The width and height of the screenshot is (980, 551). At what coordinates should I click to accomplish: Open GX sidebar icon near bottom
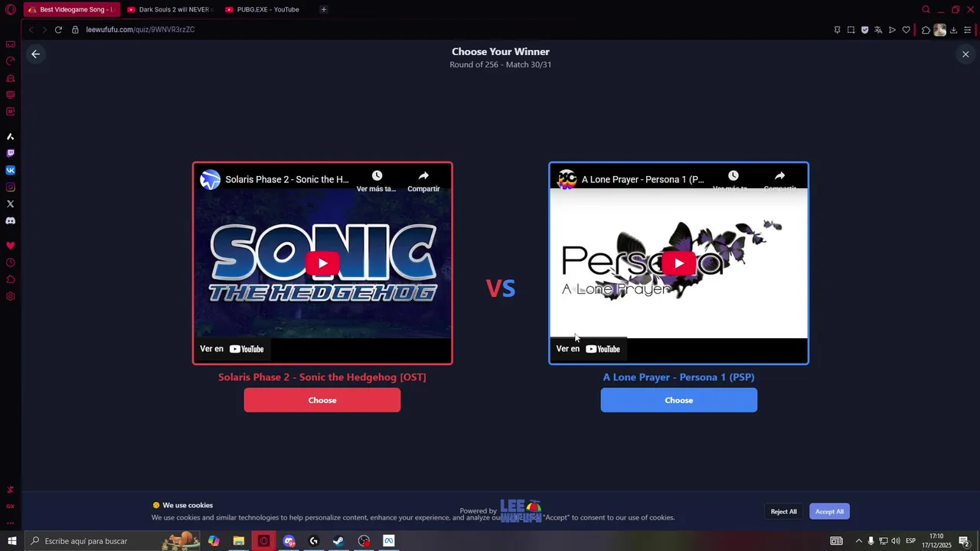(x=11, y=506)
